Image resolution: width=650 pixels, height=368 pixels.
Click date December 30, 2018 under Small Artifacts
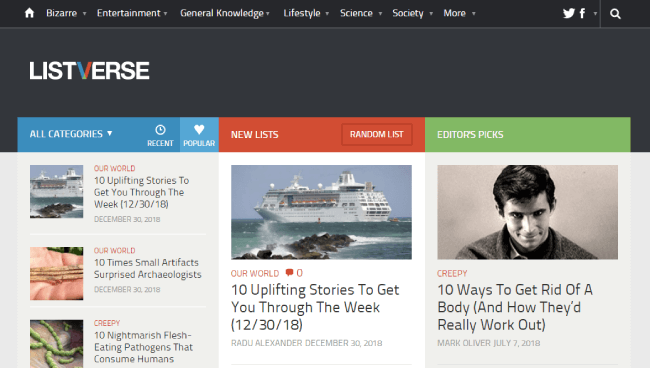coord(127,290)
